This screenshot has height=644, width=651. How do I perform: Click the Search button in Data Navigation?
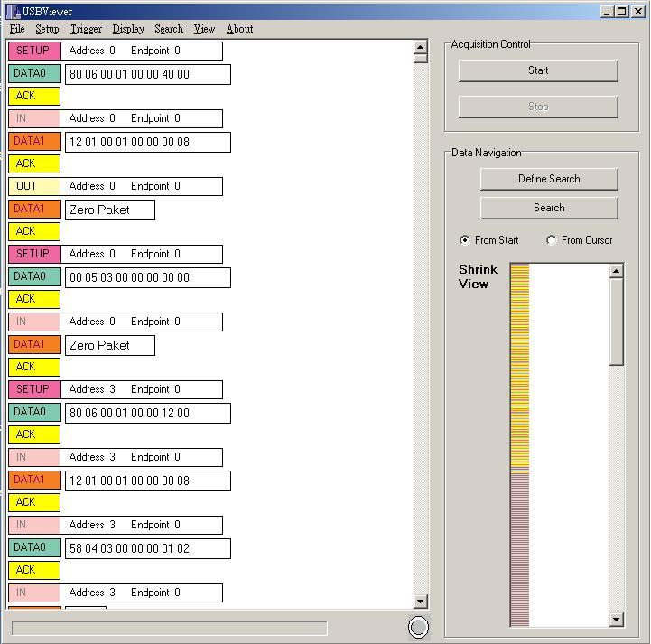pyautogui.click(x=549, y=208)
